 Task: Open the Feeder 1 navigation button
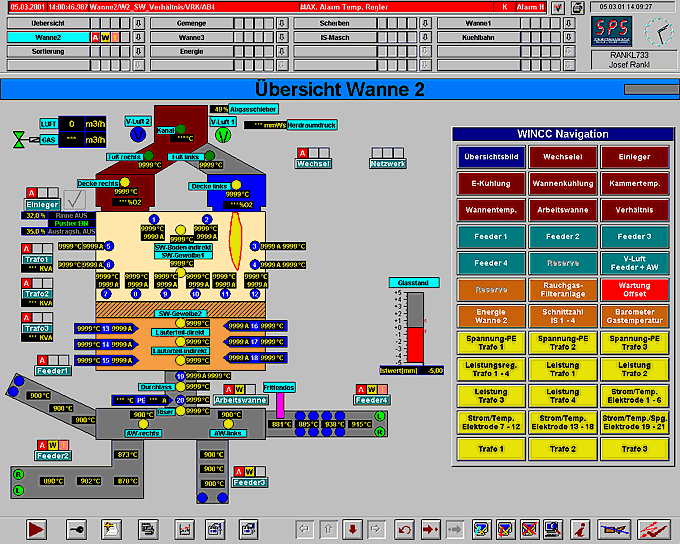coord(491,237)
